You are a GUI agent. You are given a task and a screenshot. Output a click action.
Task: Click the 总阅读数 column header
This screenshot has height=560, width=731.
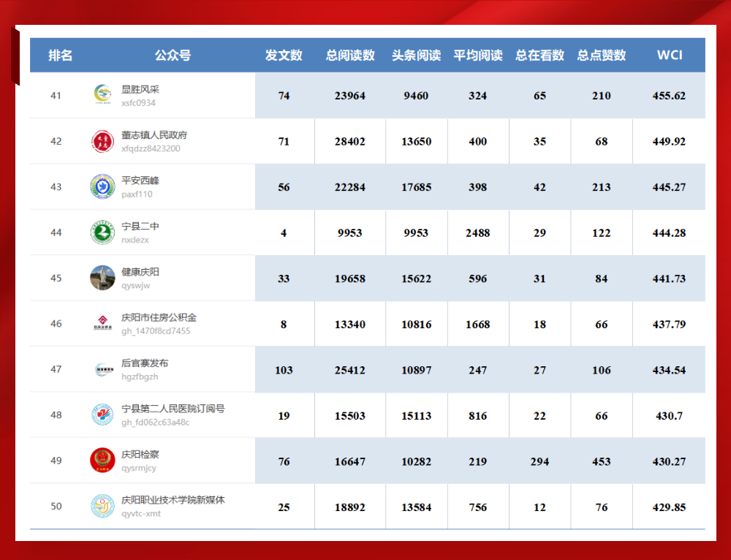click(350, 56)
